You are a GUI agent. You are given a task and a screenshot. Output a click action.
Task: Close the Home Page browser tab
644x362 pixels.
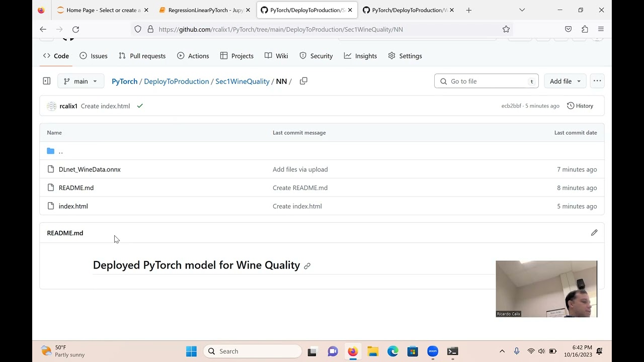tap(146, 10)
